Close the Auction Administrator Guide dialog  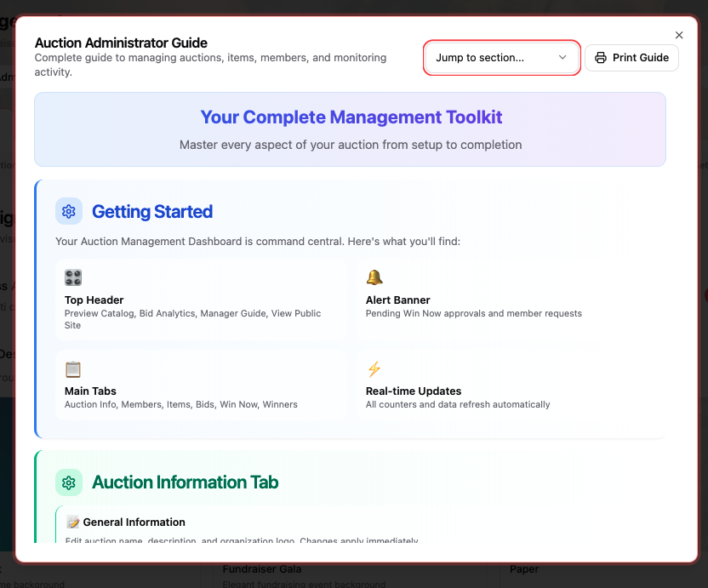pos(678,35)
